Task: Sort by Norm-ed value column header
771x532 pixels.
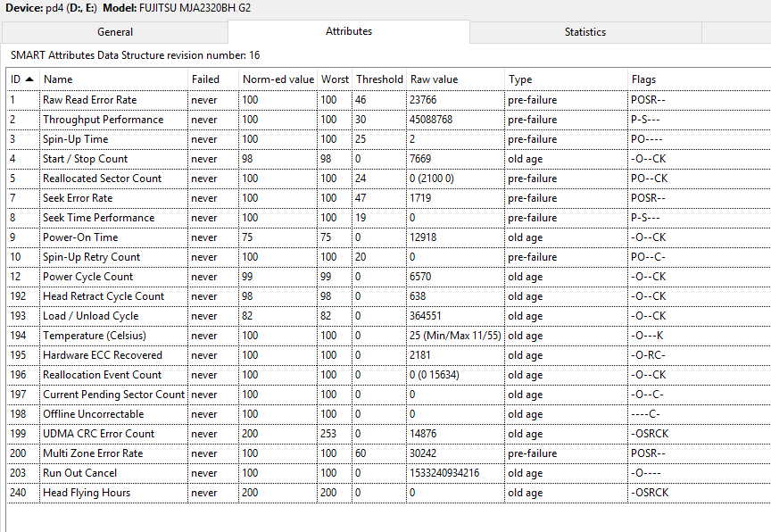Action: pos(278,79)
